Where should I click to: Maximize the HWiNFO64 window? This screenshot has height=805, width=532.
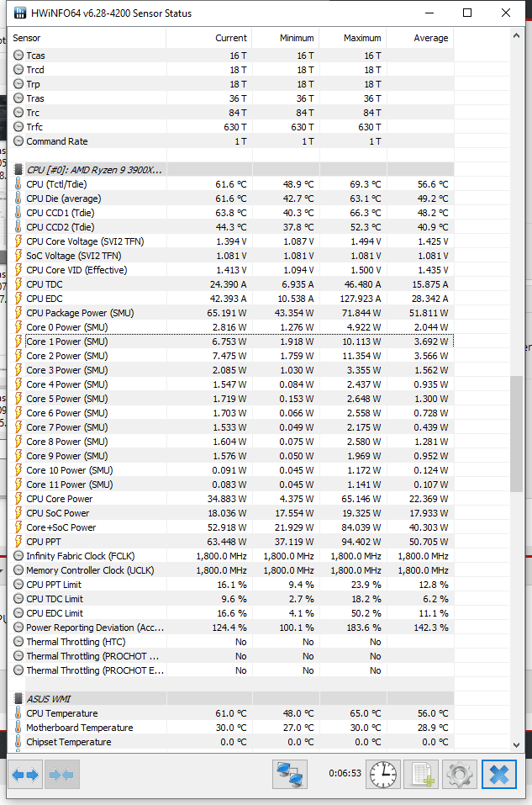(x=467, y=13)
